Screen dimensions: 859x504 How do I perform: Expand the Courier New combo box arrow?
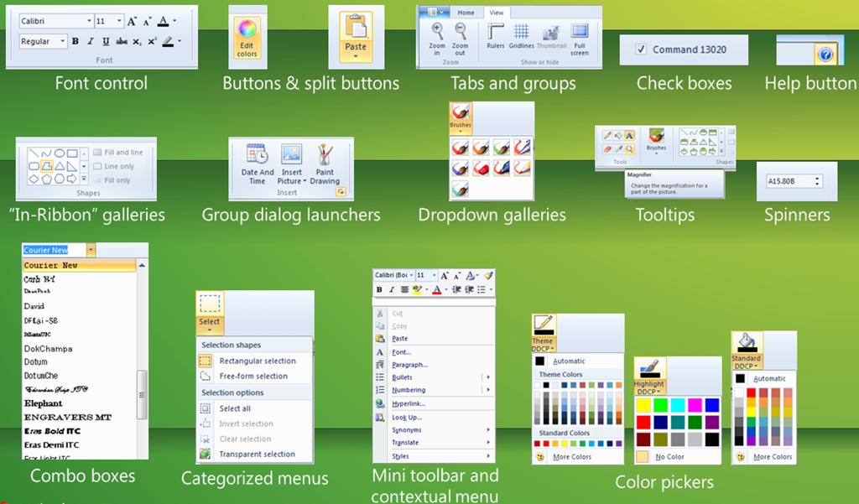[x=91, y=250]
